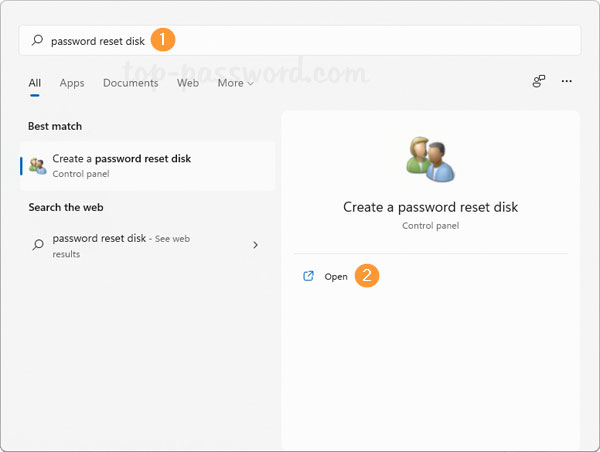The width and height of the screenshot is (600, 452).
Task: Select the All filter tab
Action: point(35,83)
